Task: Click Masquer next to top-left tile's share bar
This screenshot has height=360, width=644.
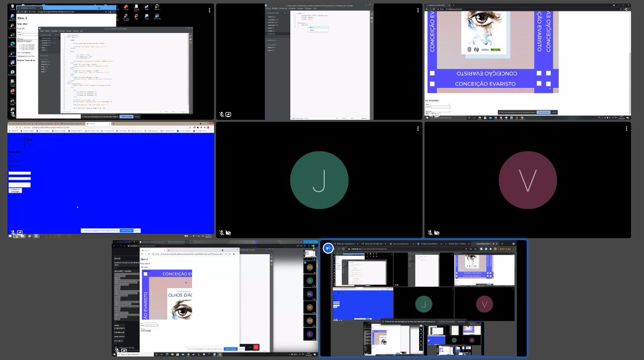Action: [137, 116]
